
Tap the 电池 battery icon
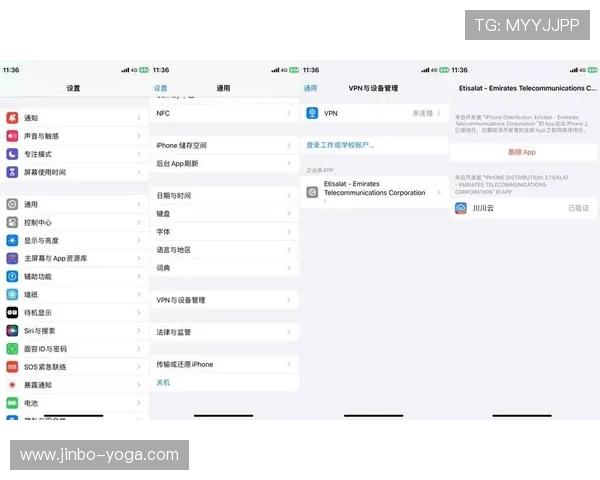(12, 403)
